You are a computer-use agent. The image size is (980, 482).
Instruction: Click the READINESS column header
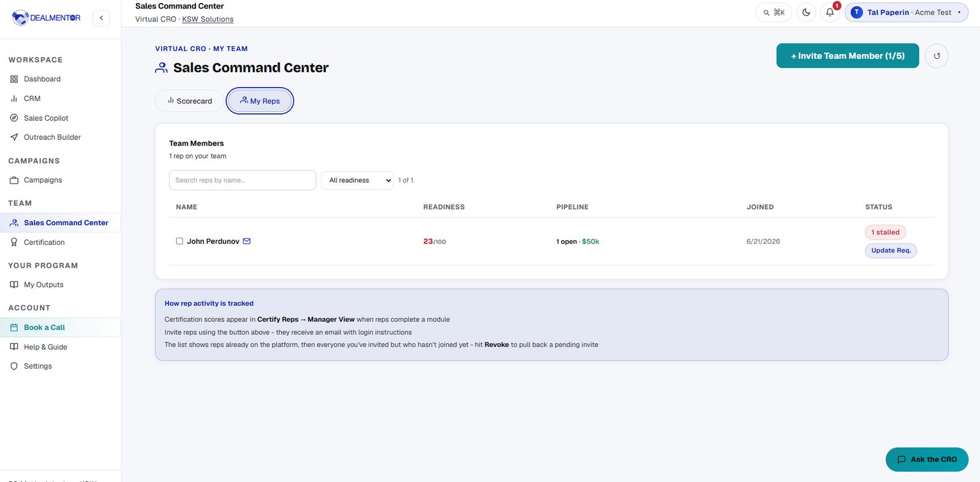tap(444, 207)
